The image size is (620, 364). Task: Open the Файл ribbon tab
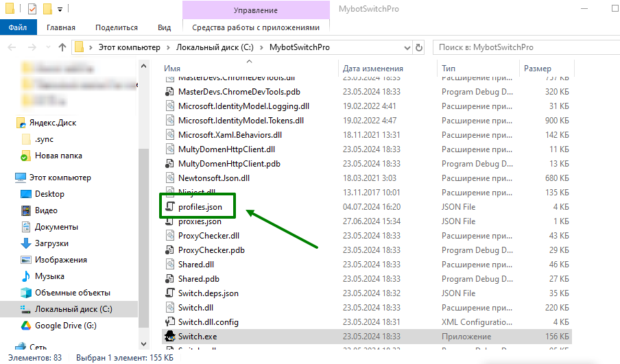(18, 27)
